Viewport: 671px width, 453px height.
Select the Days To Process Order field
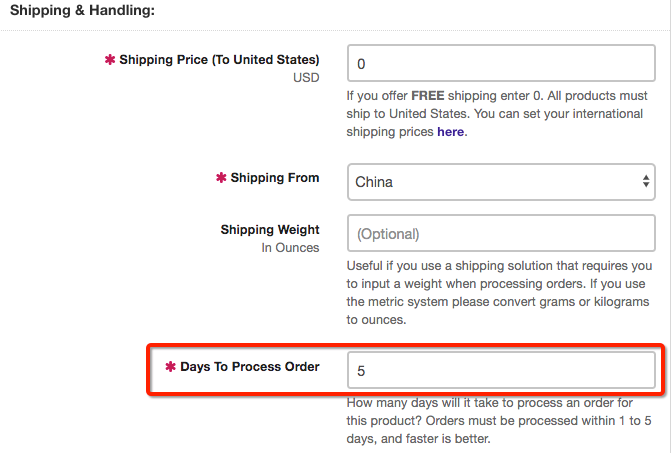pyautogui.click(x=500, y=370)
